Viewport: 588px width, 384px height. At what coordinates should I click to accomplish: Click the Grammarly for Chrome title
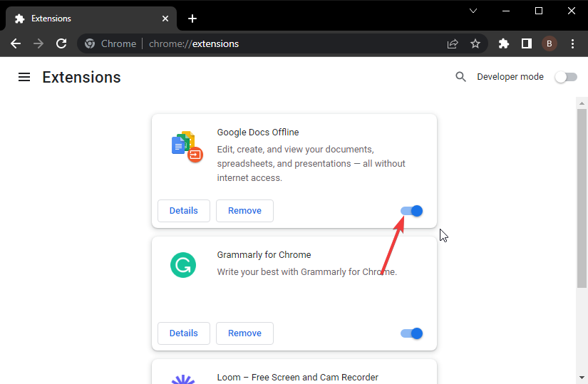[x=264, y=255]
